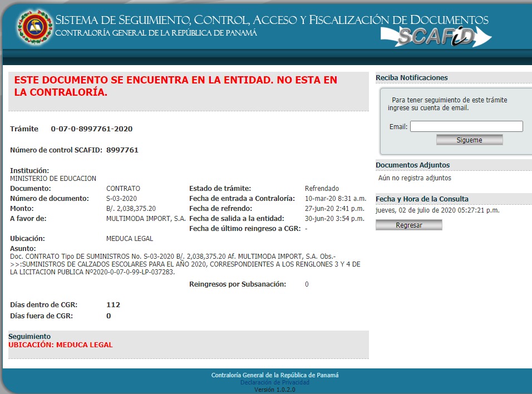Click the Contraloría seal emblem logo
Image resolution: width=532 pixels, height=394 pixels.
click(x=35, y=27)
